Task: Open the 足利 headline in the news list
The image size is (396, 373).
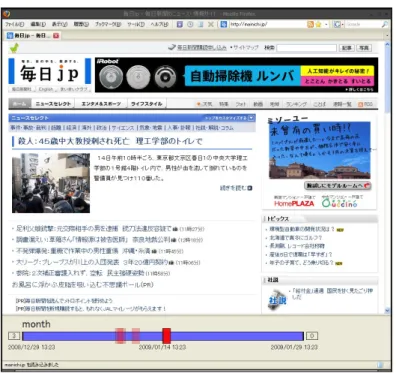Action: pyautogui.click(x=93, y=229)
